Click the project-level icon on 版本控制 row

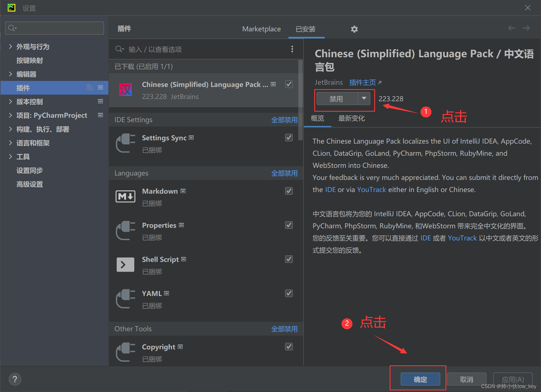click(x=100, y=101)
